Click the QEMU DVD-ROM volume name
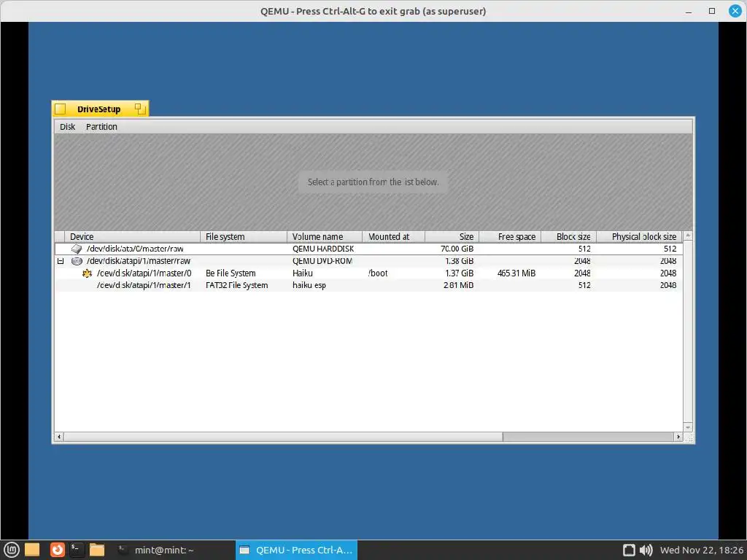 click(322, 261)
